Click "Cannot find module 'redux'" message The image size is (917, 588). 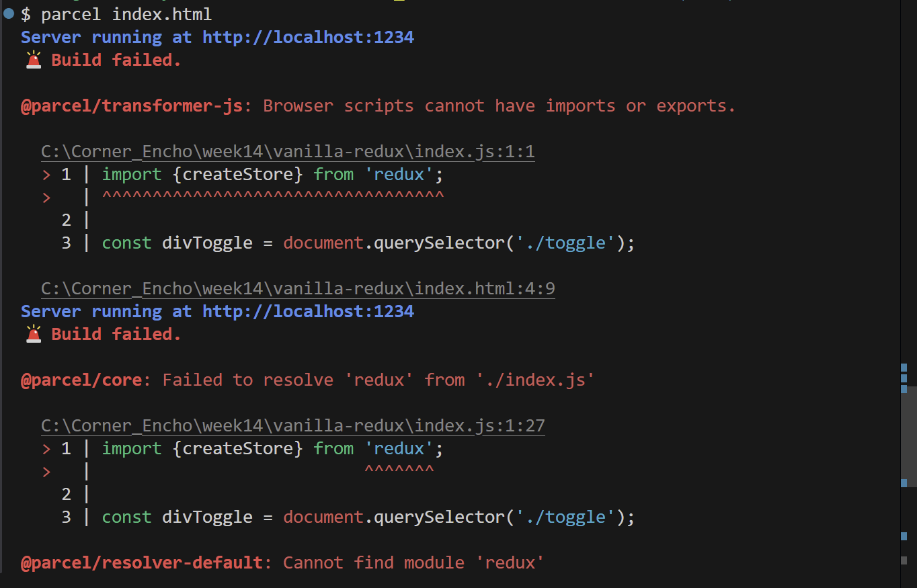coord(413,563)
